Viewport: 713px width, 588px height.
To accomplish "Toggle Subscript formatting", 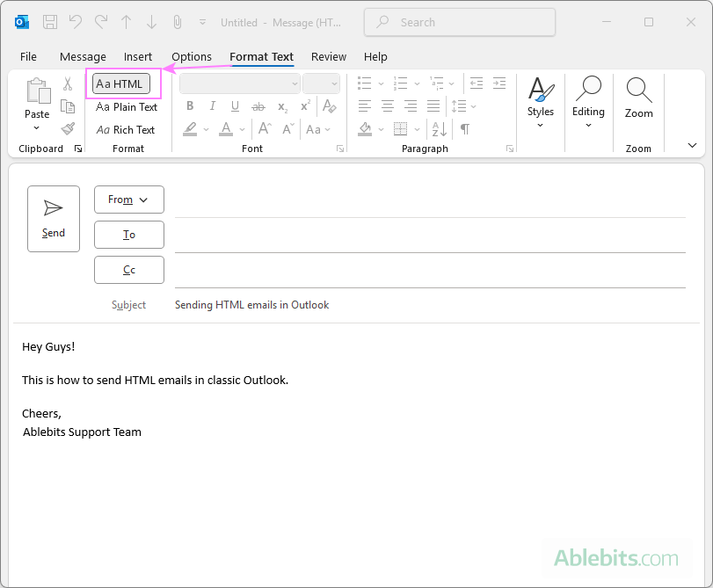I will 282,107.
